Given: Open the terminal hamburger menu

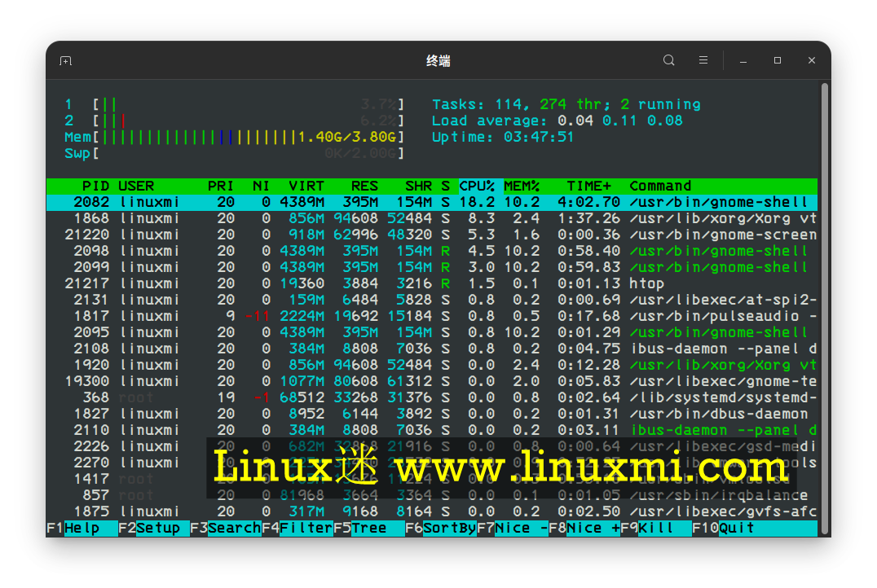Looking at the screenshot, I should click(703, 60).
